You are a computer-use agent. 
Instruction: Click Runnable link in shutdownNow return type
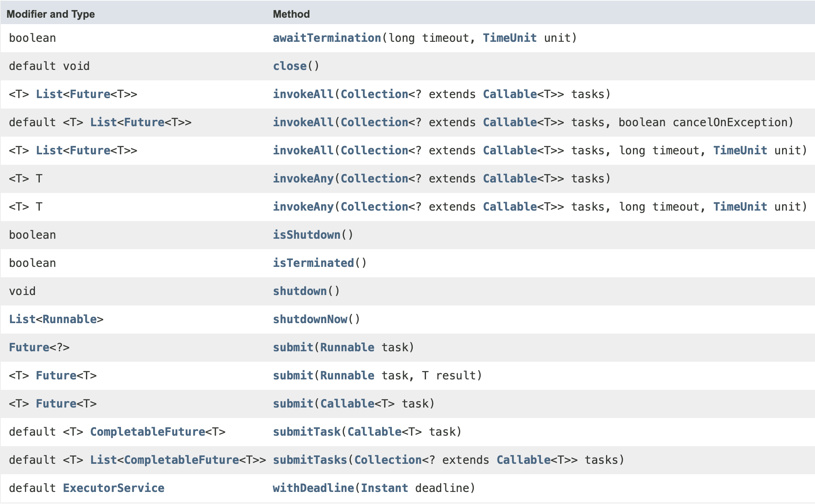70,319
